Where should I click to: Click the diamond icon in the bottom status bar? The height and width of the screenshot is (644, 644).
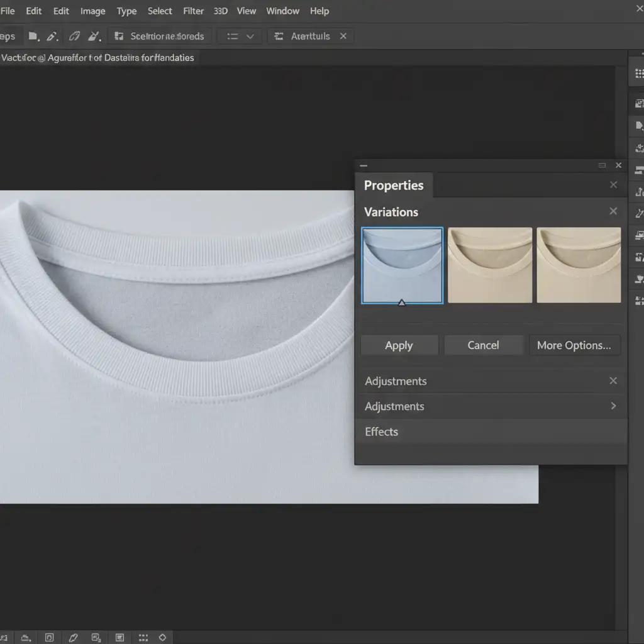162,637
